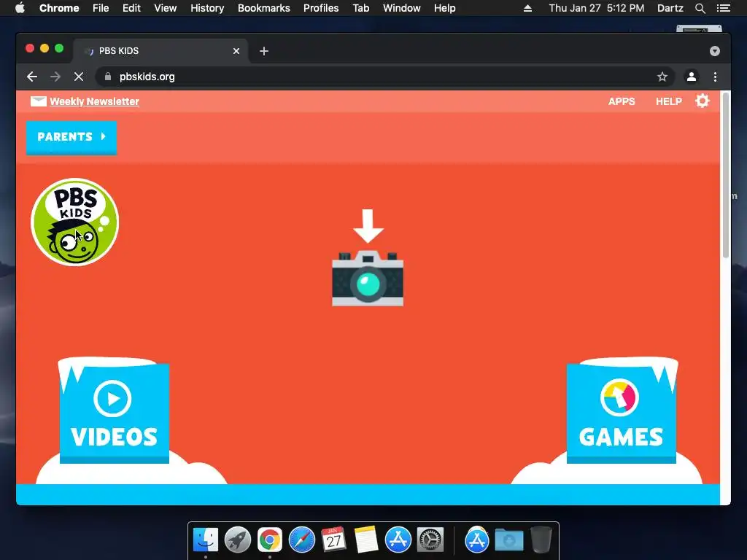Open Launchpad from the Dock

click(x=238, y=540)
